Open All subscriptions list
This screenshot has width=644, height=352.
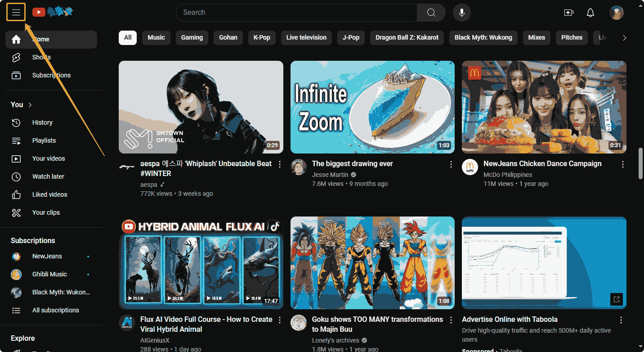[51, 310]
